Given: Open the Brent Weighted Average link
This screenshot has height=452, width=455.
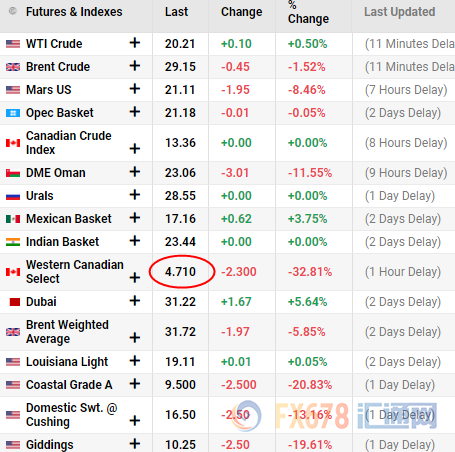Looking at the screenshot, I should point(67,332).
